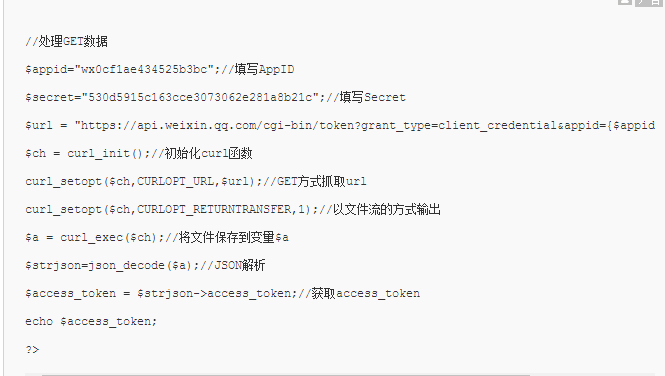Click the $secret key string value
Image resolution: width=665 pixels, height=376 pixels.
pyautogui.click(x=200, y=97)
